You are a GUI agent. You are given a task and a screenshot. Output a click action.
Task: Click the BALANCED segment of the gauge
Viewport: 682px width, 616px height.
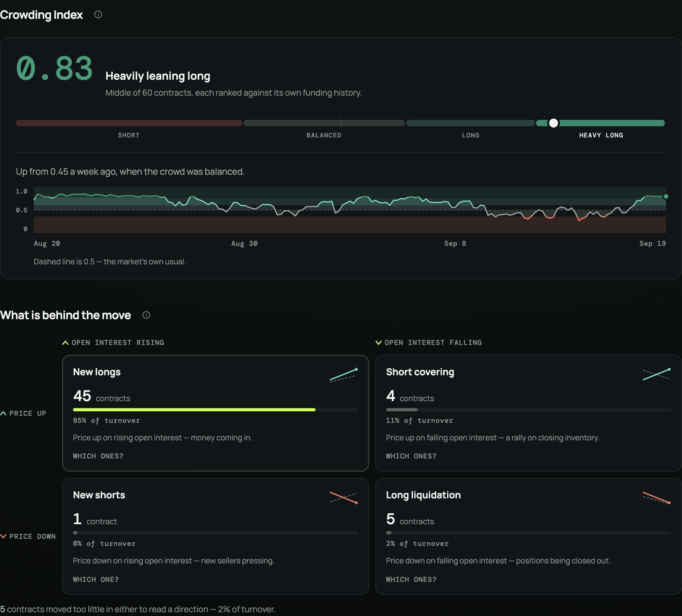(x=324, y=123)
